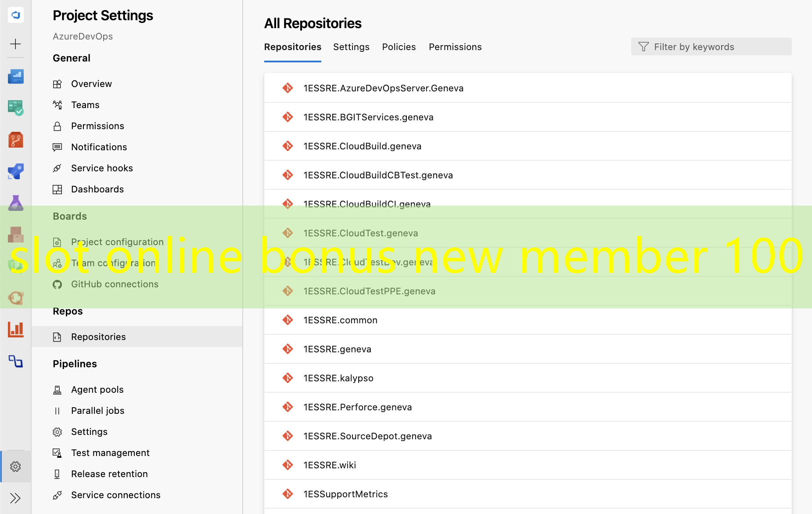Select the Artifacts package icon

coord(16,234)
